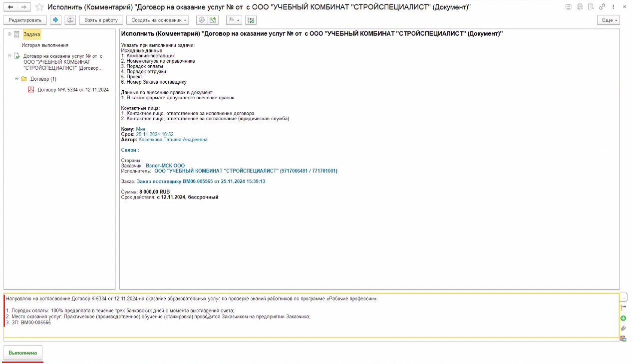Click the ellipsis button beside the comment field
Image resolution: width=632 pixels, height=364 pixels.
[624, 297]
